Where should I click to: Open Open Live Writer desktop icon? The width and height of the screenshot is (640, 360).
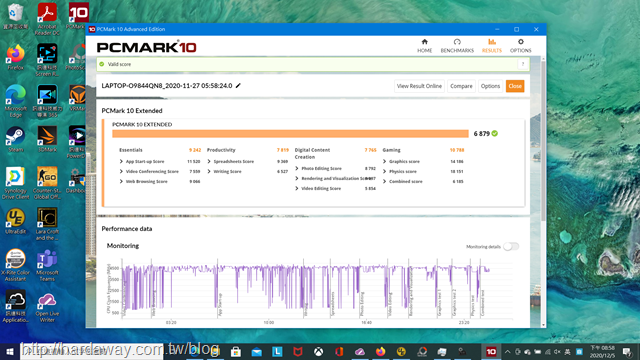point(47,308)
